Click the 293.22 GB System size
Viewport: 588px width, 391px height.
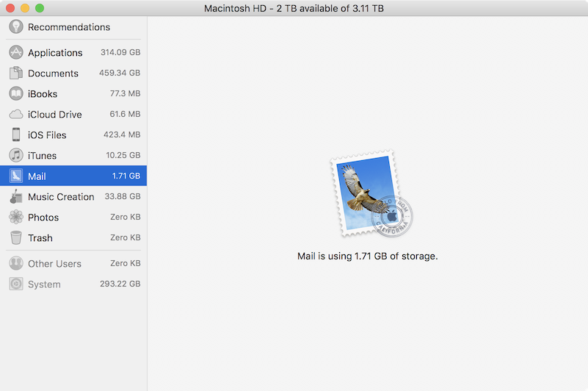pyautogui.click(x=120, y=284)
